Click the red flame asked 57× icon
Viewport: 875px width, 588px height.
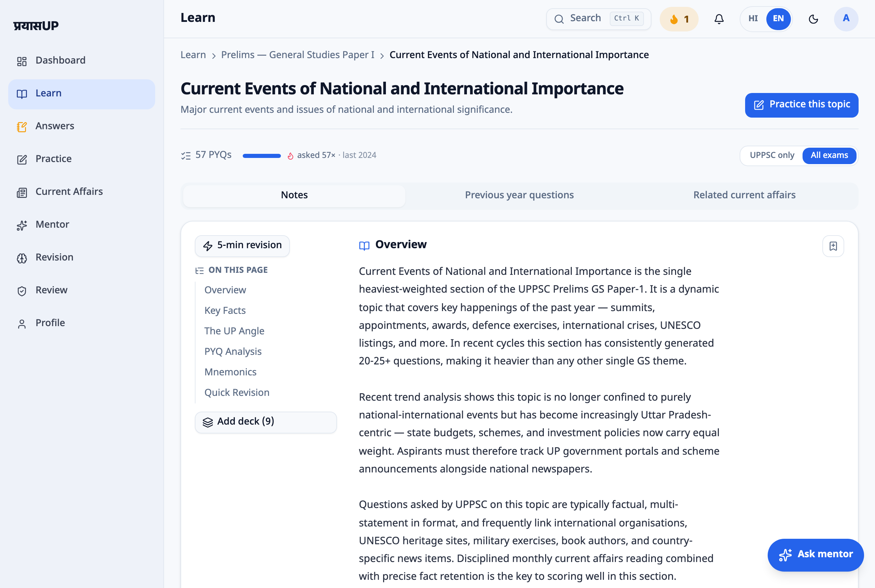pyautogui.click(x=290, y=156)
